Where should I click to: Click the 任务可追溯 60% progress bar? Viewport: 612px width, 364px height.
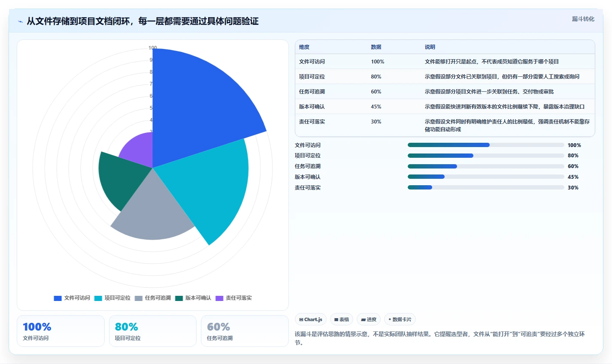[486, 166]
